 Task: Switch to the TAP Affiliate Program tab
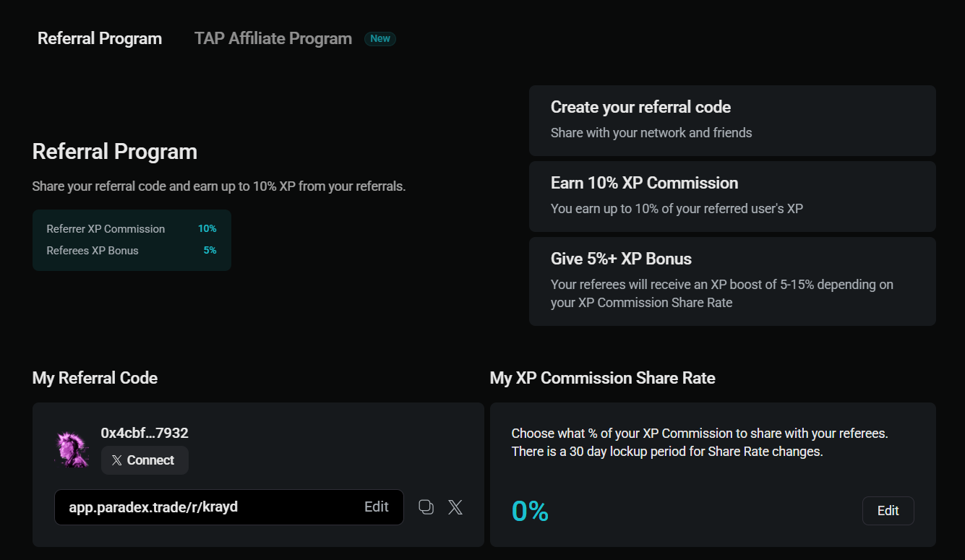click(x=273, y=38)
